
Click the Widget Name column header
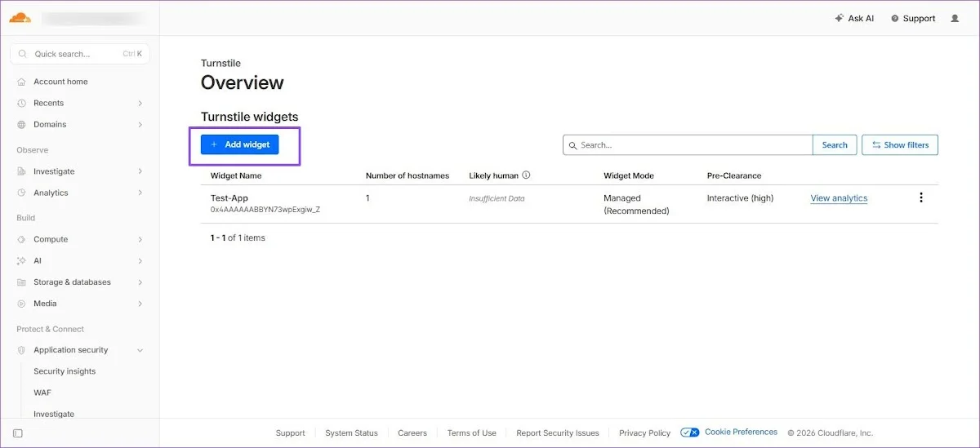[x=236, y=175]
